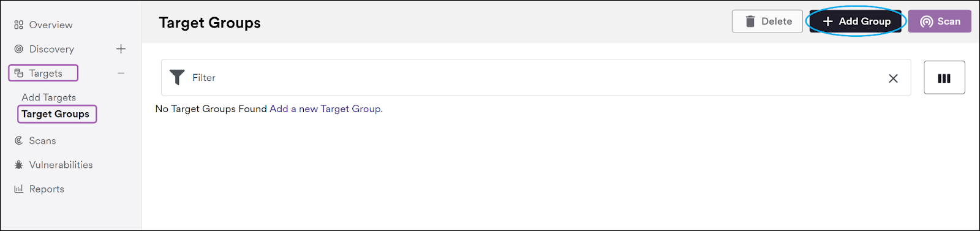Open the column chooser icon button
The height and width of the screenshot is (231, 980).
(944, 78)
